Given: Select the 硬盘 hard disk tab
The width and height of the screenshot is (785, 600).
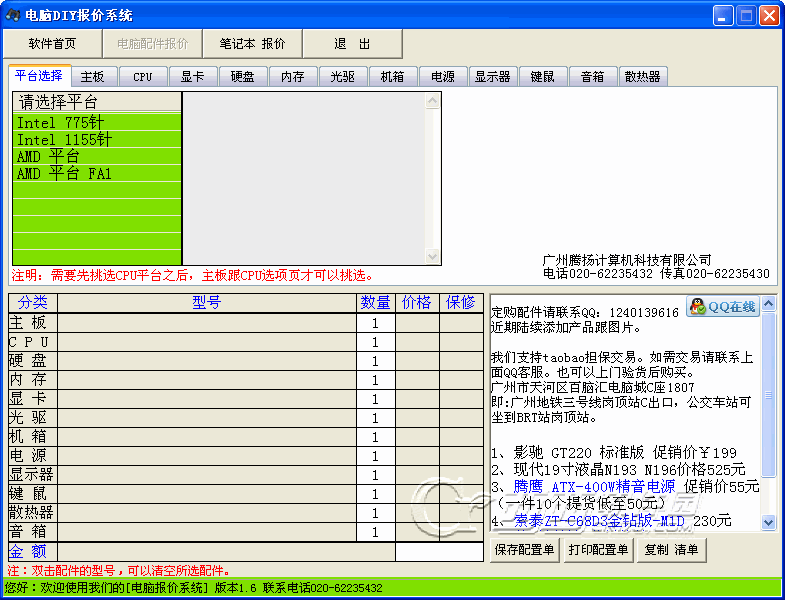Looking at the screenshot, I should 243,77.
